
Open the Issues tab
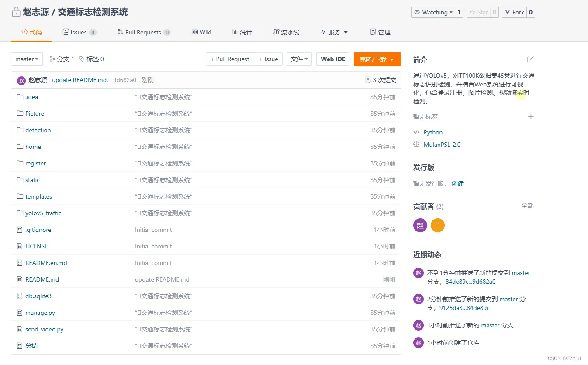click(x=80, y=32)
